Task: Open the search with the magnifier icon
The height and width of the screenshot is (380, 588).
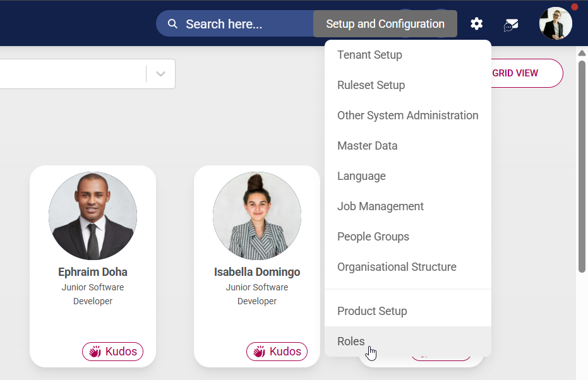Action: pos(172,23)
